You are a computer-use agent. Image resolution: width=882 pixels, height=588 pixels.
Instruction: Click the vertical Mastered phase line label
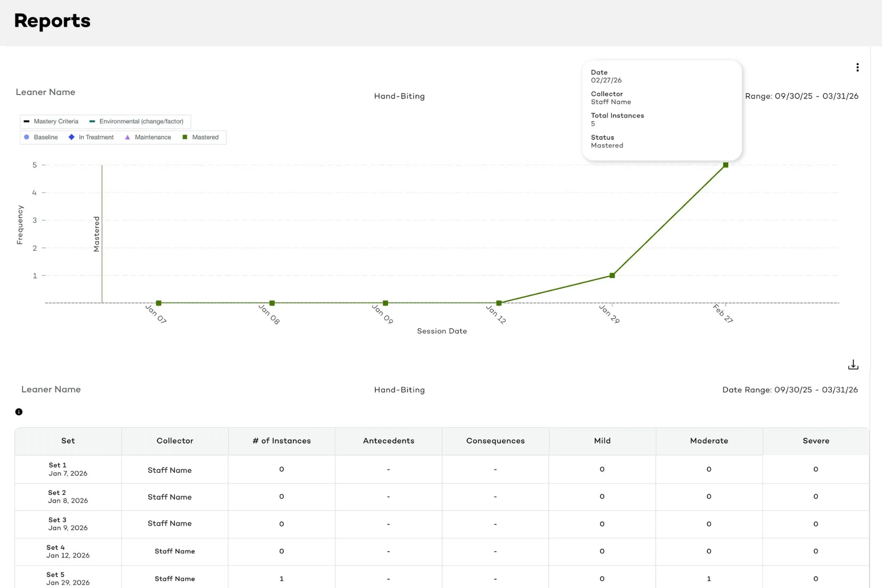97,234
